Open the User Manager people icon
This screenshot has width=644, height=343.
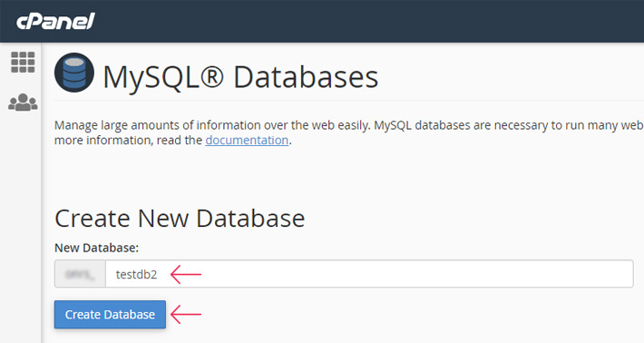pos(23,103)
